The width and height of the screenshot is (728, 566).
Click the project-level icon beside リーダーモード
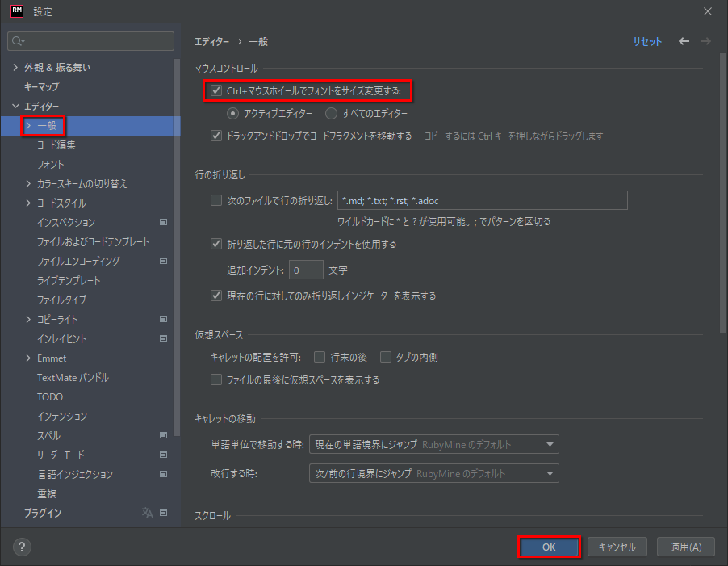coord(163,455)
